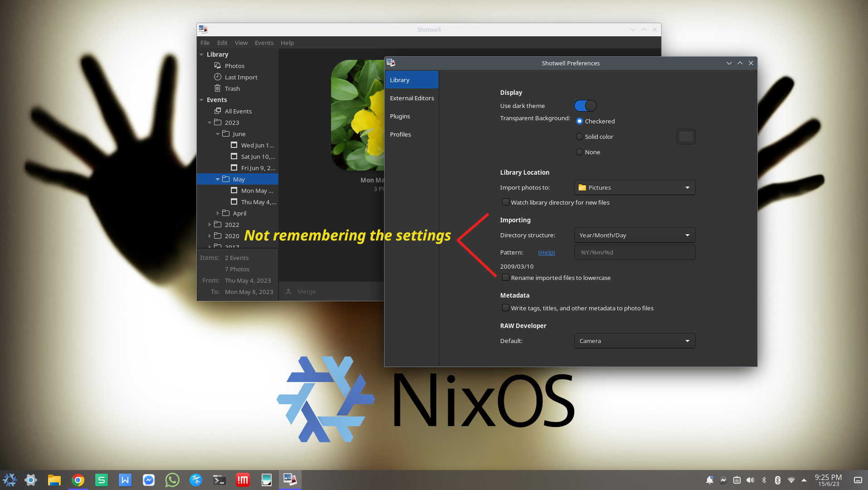The height and width of the screenshot is (490, 868).
Task: Switch to External Editors preferences tab
Action: click(412, 98)
